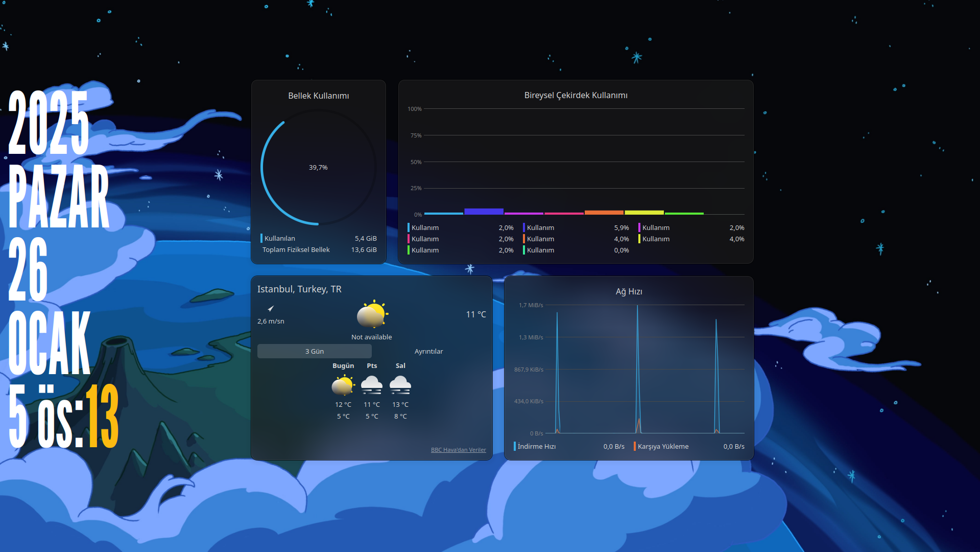This screenshot has height=552, width=980.
Task: Select the Sal forecast cloud icon
Action: (x=400, y=385)
